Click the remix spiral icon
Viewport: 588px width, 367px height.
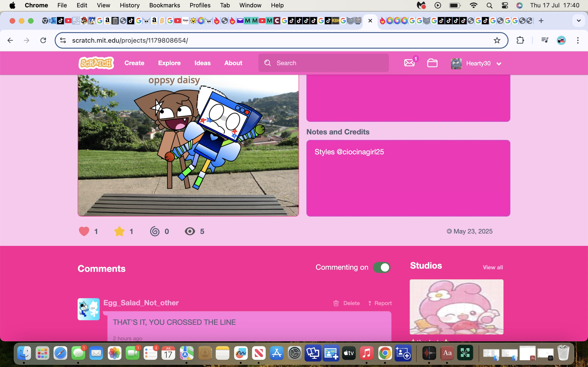coord(155,231)
